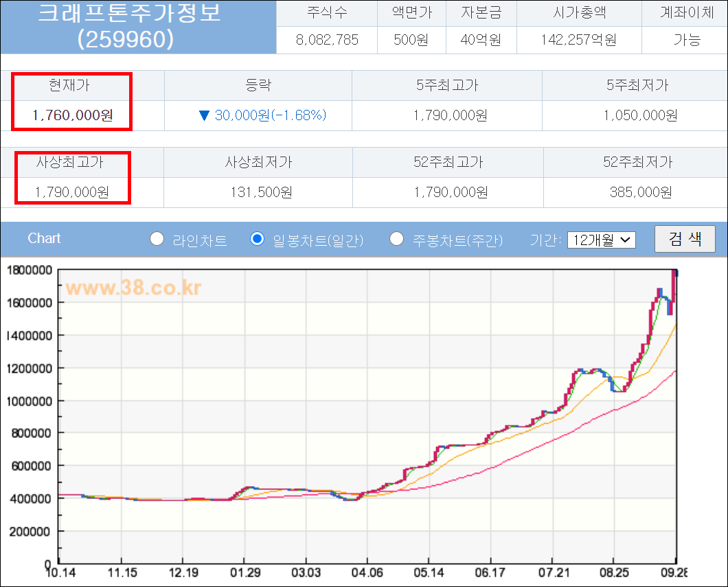Click the change value 30,000원(-1.68%)
The height and width of the screenshot is (587, 728).
[271, 115]
